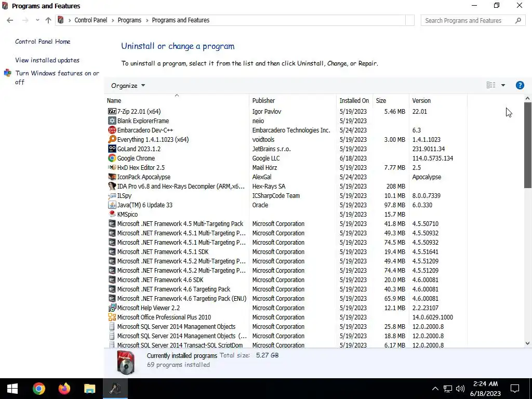The image size is (532, 399).
Task: Click the vertical scrollbar thumb
Action: click(x=527, y=145)
